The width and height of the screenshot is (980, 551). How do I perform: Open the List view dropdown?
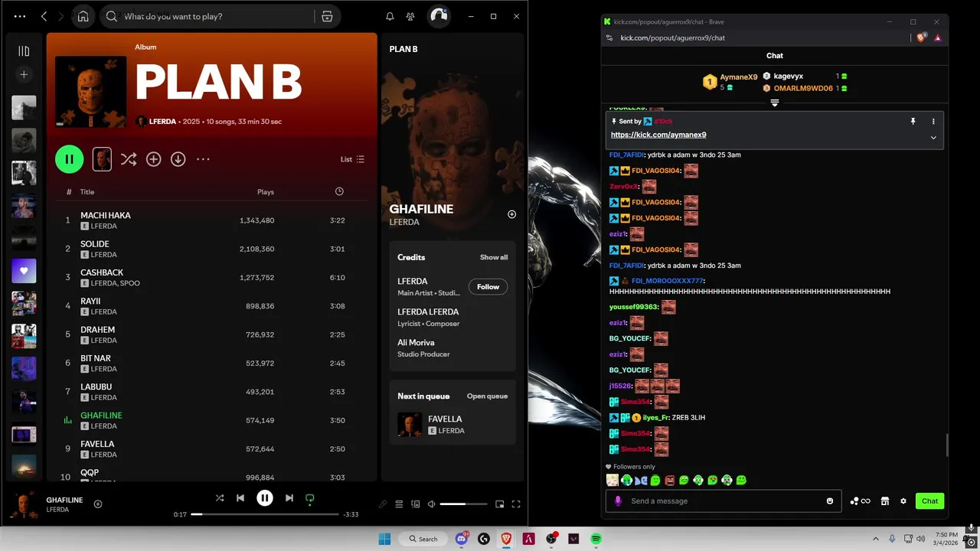tap(352, 159)
